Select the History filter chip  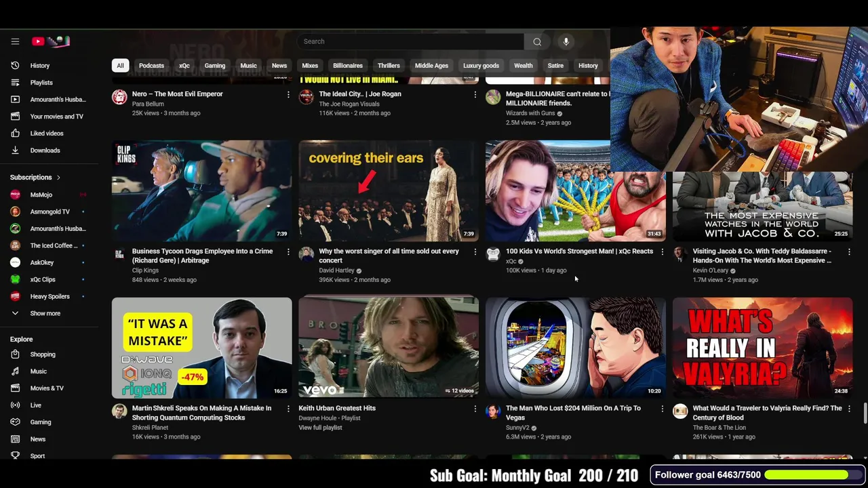(x=588, y=66)
